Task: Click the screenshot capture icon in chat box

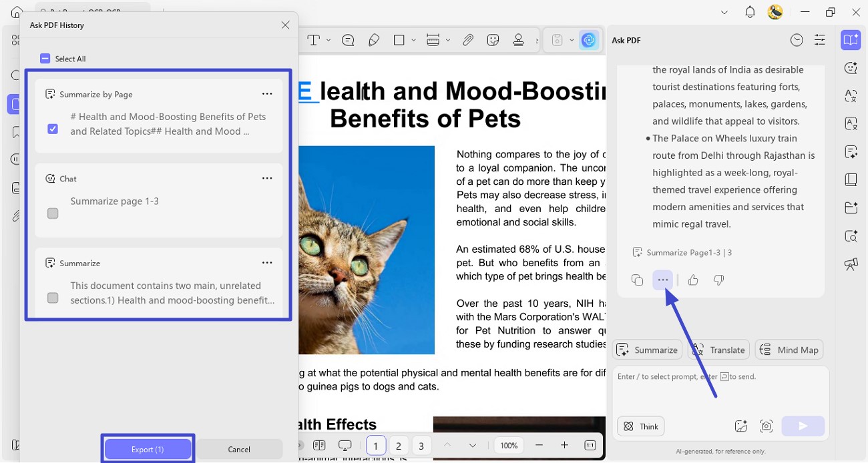Action: coord(766,426)
